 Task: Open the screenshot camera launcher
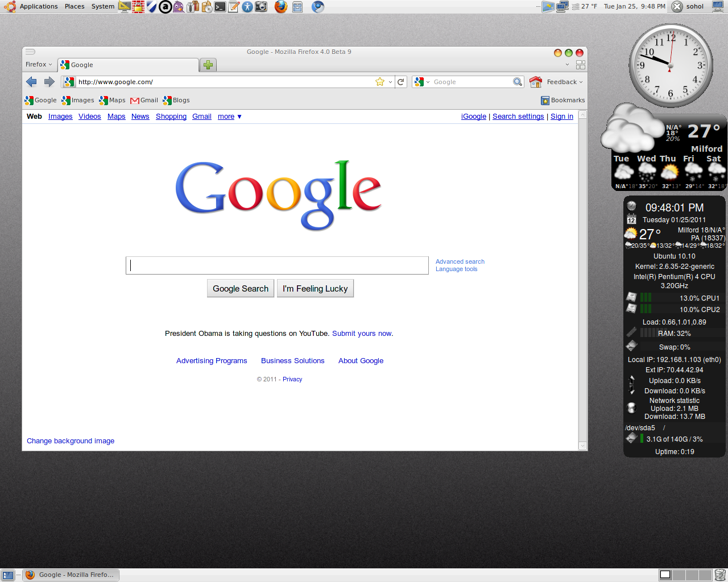coord(261,7)
